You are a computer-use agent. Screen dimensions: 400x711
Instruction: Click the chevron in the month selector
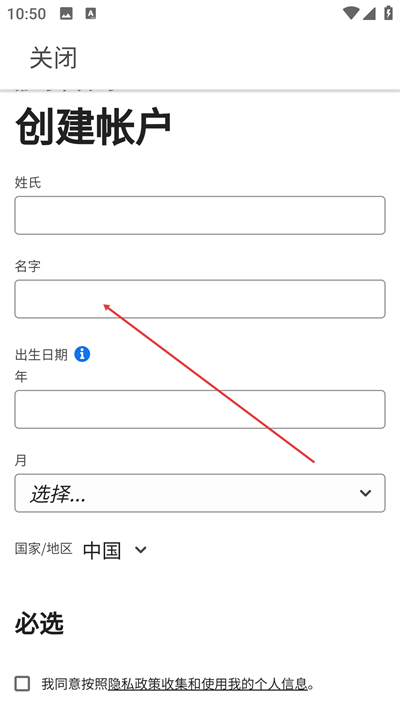(366, 493)
